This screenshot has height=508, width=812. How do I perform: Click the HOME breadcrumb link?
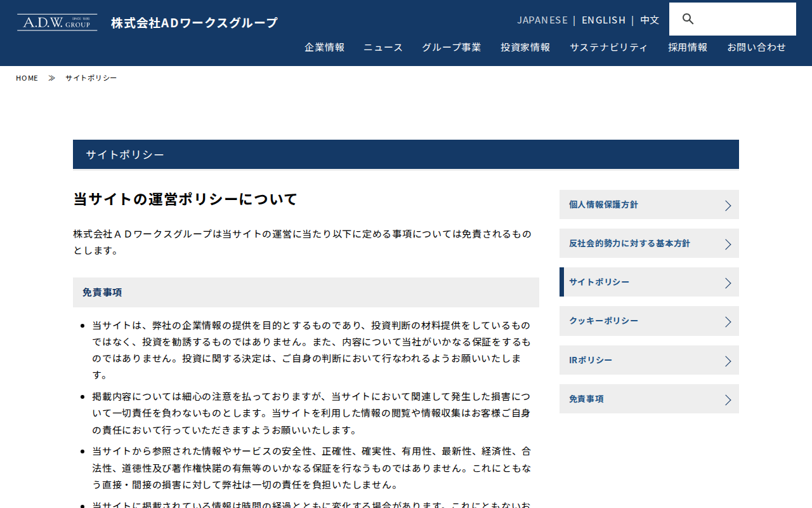[x=27, y=78]
